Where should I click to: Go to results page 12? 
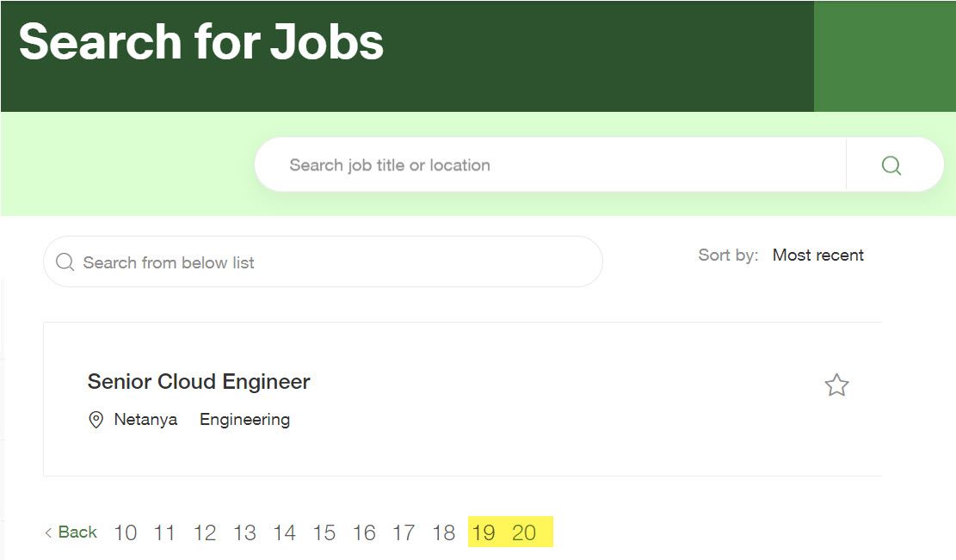(205, 533)
